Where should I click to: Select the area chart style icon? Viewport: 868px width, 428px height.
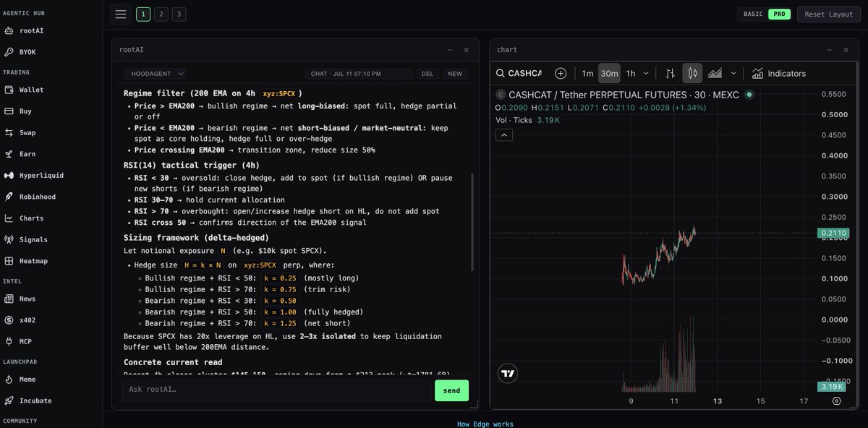715,73
